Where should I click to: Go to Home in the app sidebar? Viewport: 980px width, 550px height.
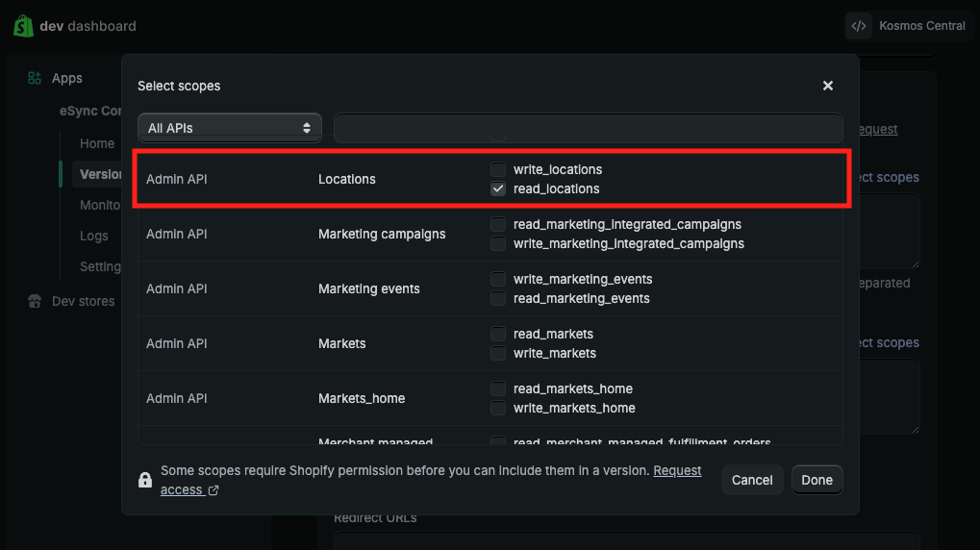tap(97, 143)
